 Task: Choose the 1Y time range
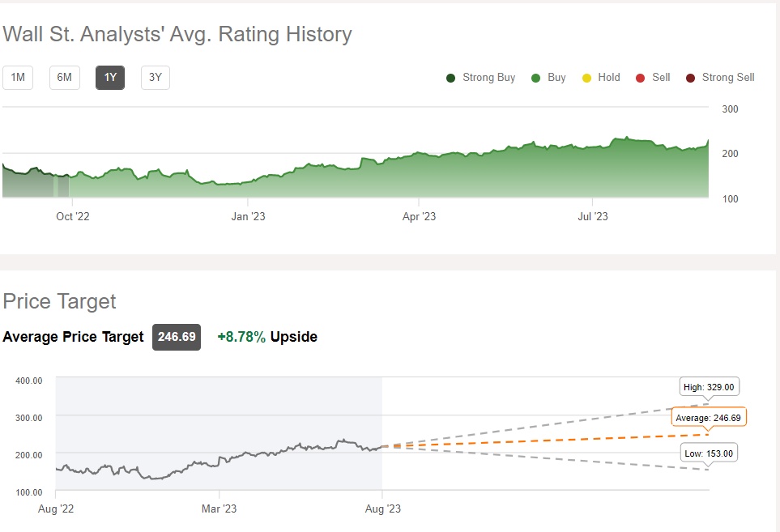[110, 78]
